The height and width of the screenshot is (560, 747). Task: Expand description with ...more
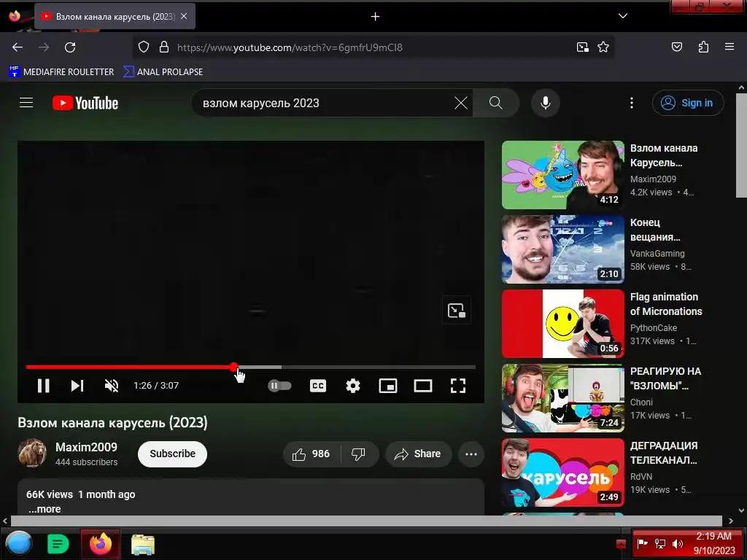click(x=44, y=509)
